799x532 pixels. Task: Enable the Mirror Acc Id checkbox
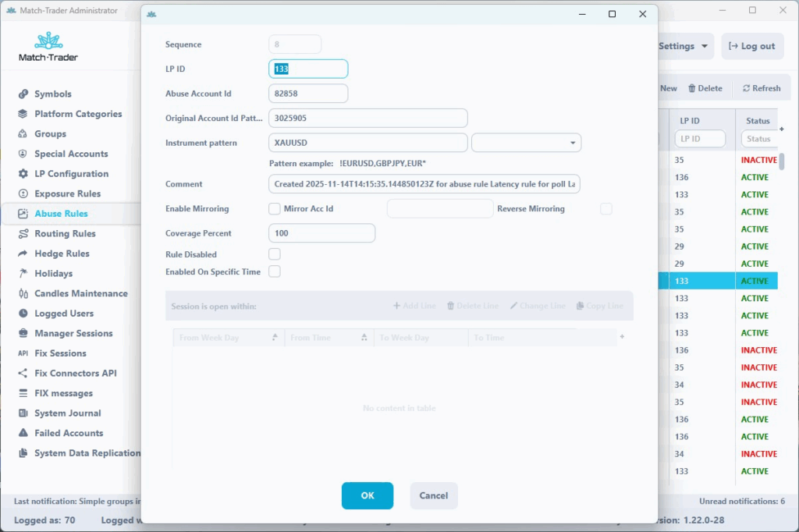click(x=275, y=209)
